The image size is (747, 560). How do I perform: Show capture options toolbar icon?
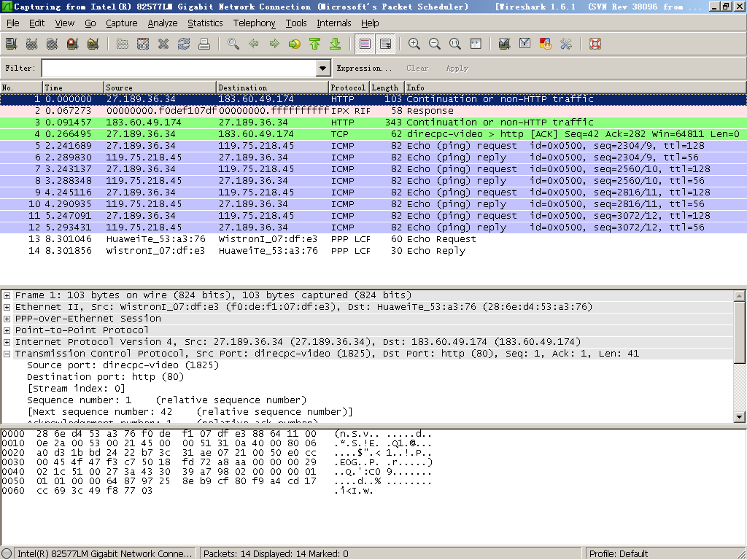[x=32, y=44]
